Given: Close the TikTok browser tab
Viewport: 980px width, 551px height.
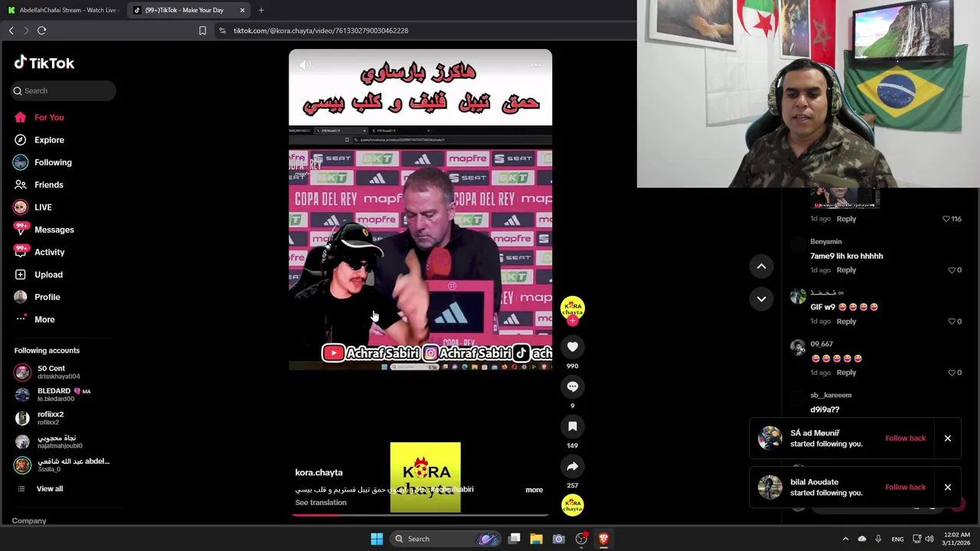Looking at the screenshot, I should [243, 10].
